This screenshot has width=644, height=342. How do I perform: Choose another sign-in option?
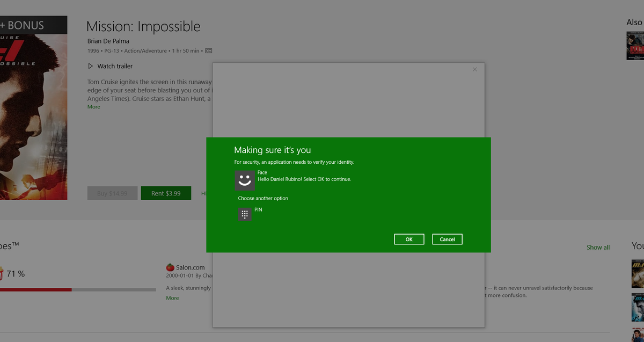tap(264, 198)
